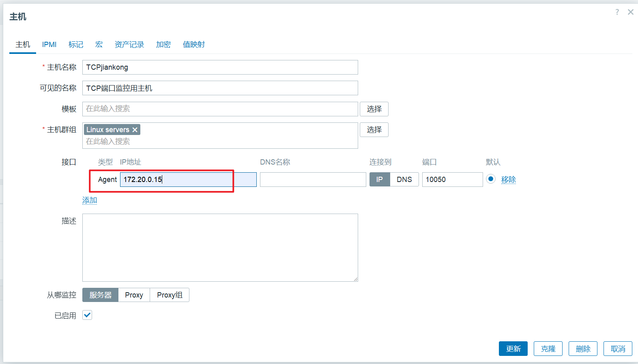Click the 移除 interface link
Viewport: 638px width, 364px height.
pos(508,180)
